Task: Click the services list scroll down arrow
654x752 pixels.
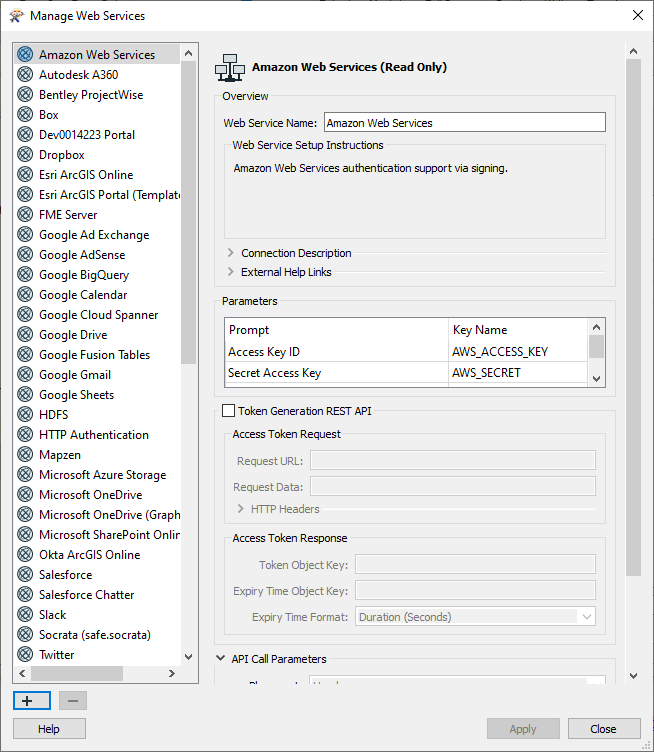Action: point(188,657)
